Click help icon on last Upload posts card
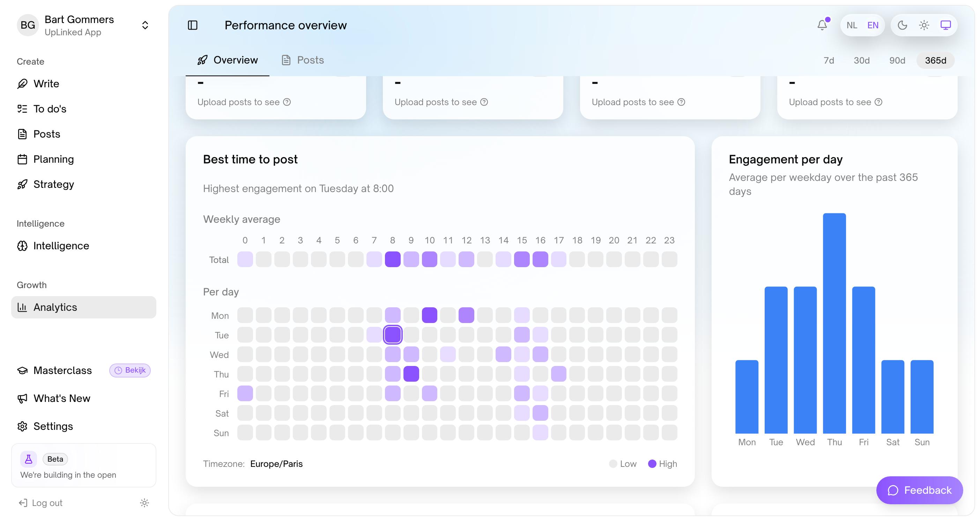 tap(878, 102)
